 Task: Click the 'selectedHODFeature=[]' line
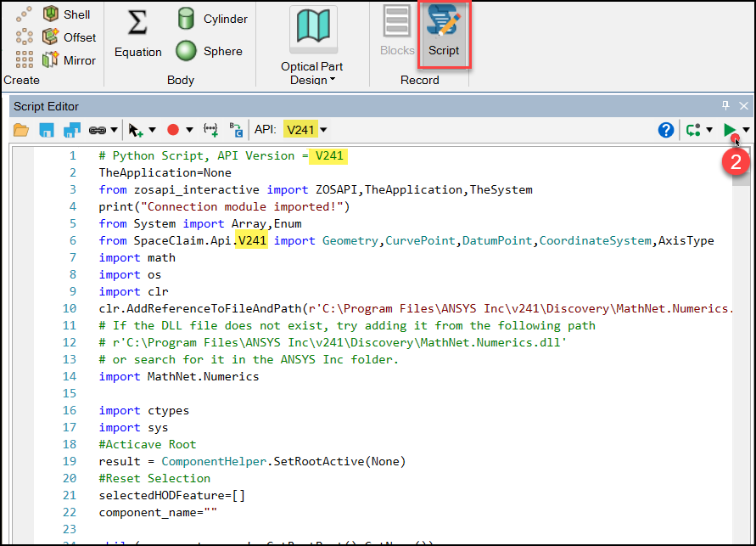[172, 495]
